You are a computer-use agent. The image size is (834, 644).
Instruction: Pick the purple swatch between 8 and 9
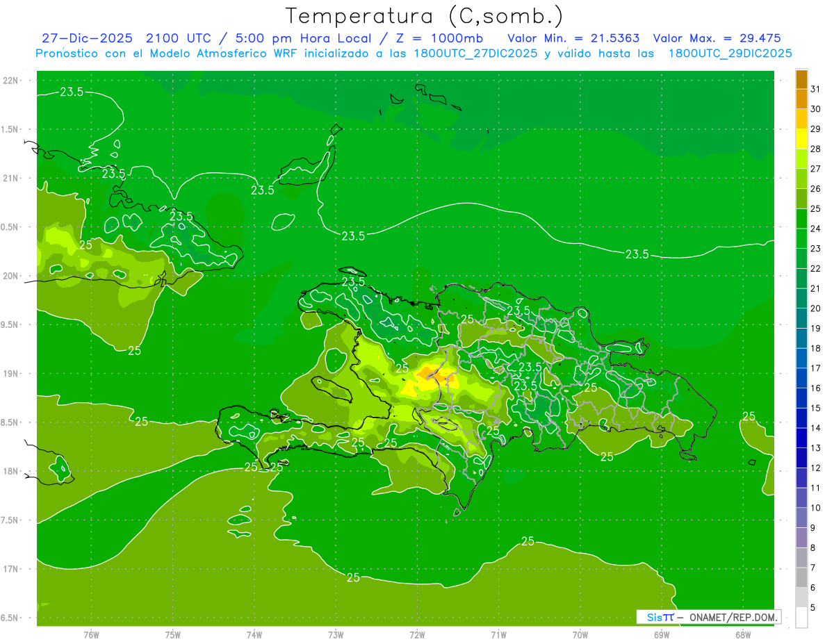tap(801, 538)
